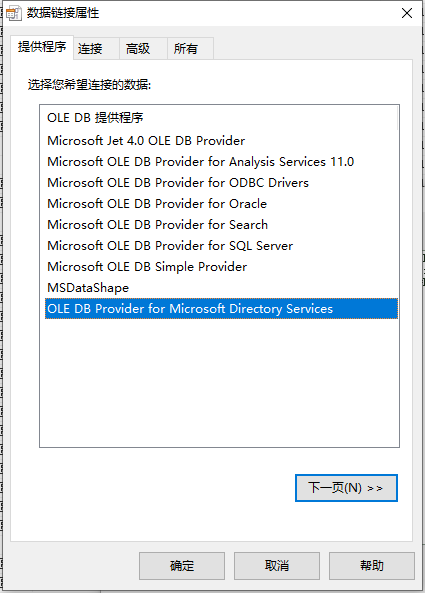The width and height of the screenshot is (425, 593).
Task: Close the 数据链接属性 dialog
Action: [x=407, y=13]
